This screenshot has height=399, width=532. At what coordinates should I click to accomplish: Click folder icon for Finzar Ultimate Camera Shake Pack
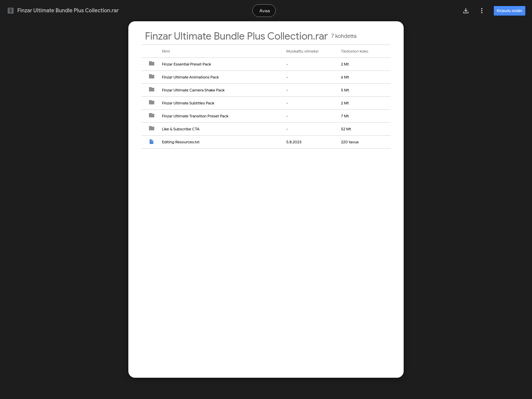pos(152,89)
